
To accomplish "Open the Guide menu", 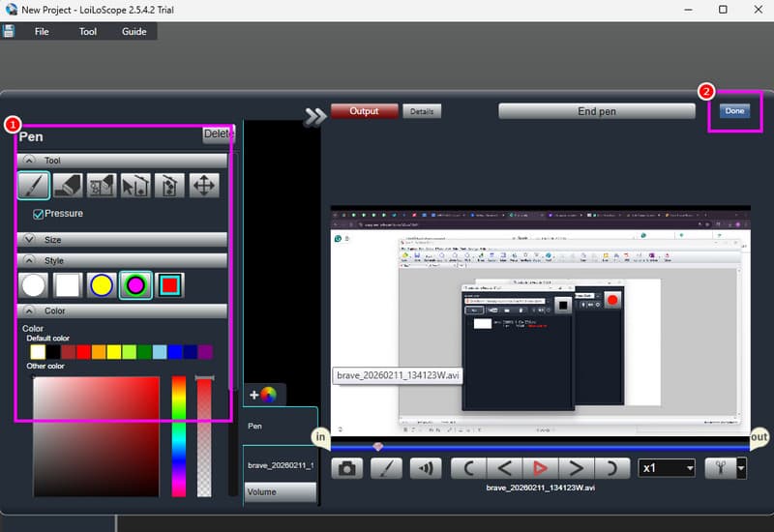I will point(134,31).
